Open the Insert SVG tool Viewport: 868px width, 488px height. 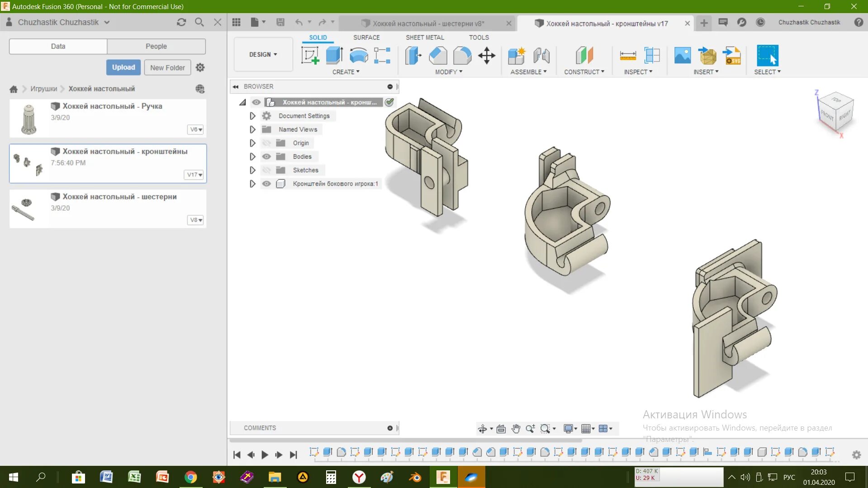coord(732,56)
